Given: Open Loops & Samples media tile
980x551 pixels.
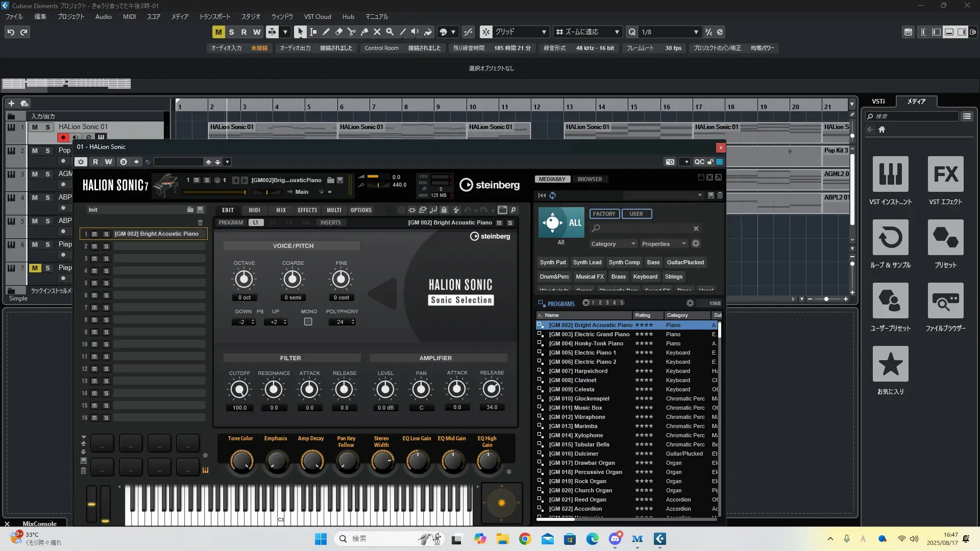Looking at the screenshot, I should click(890, 238).
